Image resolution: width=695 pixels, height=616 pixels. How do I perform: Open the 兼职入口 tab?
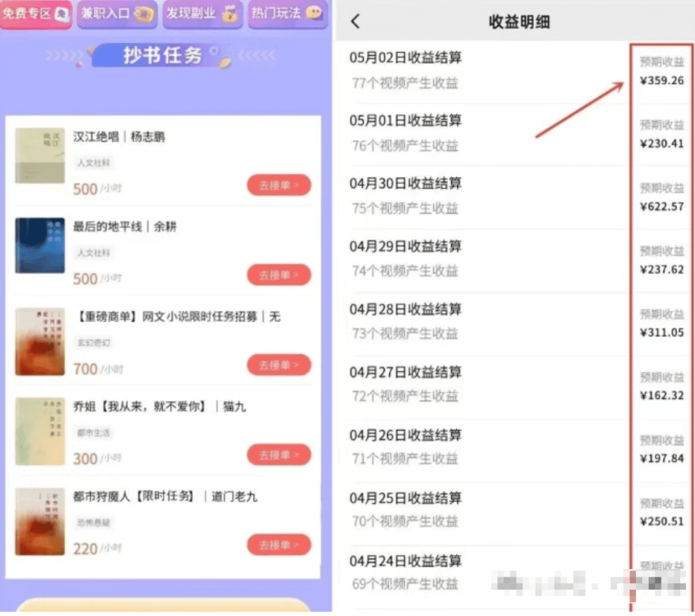tap(117, 14)
